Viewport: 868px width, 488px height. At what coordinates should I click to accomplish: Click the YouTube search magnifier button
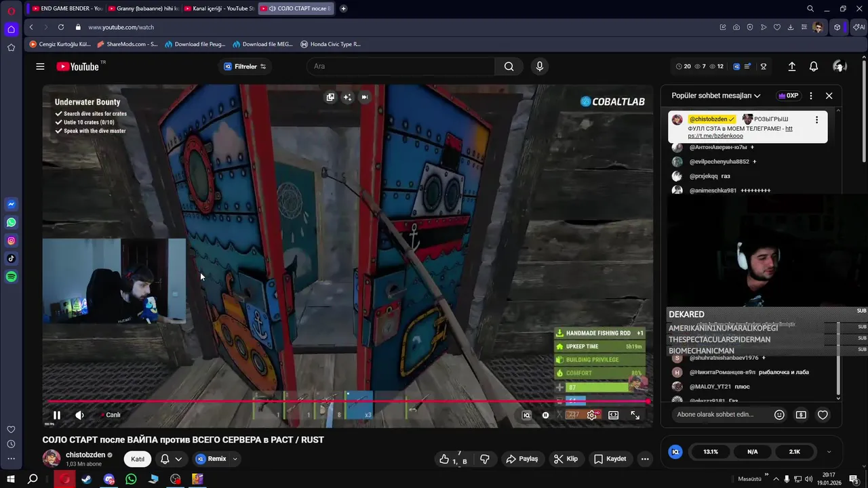pyautogui.click(x=509, y=66)
